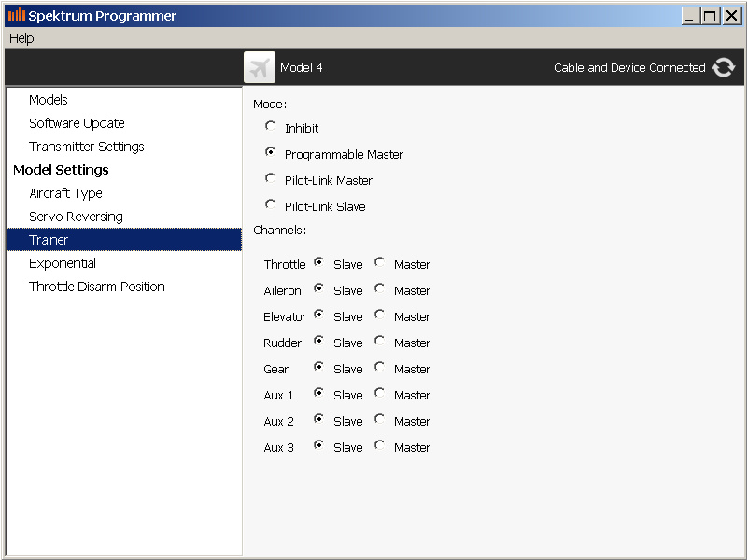
Task: Set Aux 1 channel to Master
Action: 379,393
